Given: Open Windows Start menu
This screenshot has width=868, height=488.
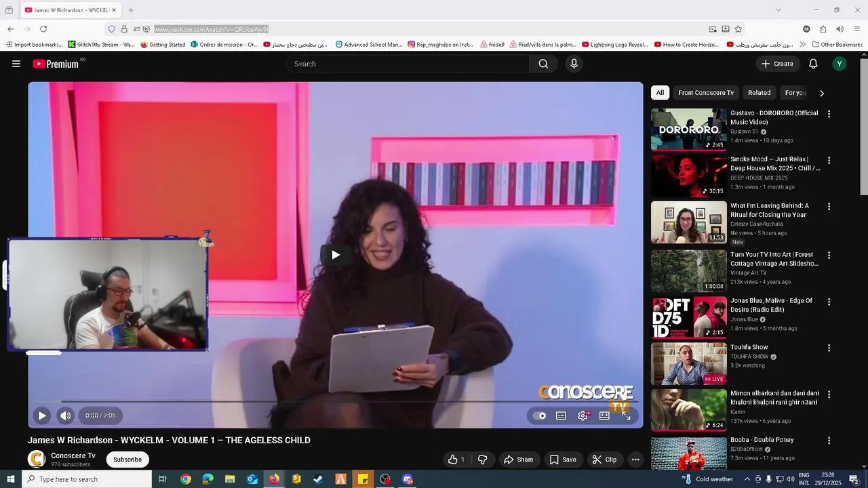Looking at the screenshot, I should point(11,479).
